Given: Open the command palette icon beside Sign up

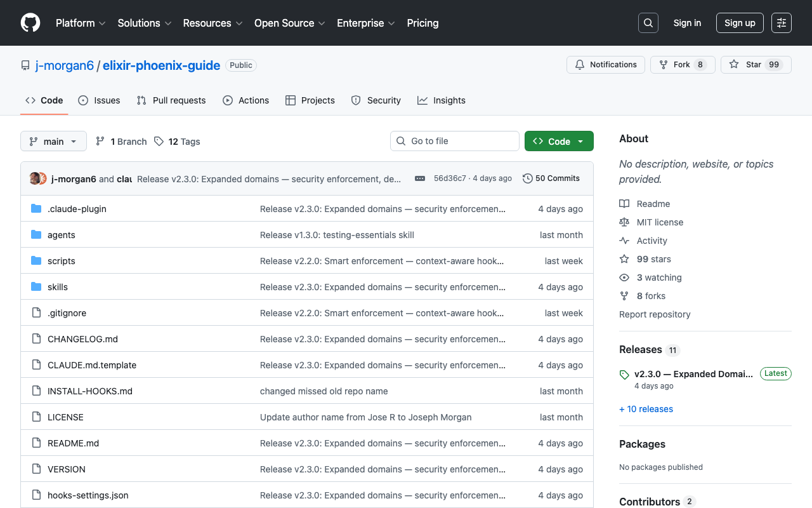Looking at the screenshot, I should click(x=781, y=22).
